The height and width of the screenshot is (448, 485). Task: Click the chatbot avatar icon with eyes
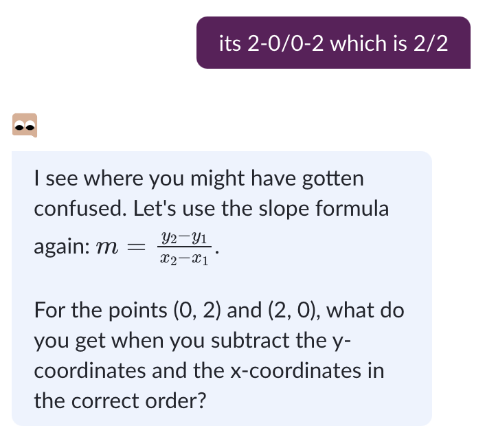[x=24, y=125]
